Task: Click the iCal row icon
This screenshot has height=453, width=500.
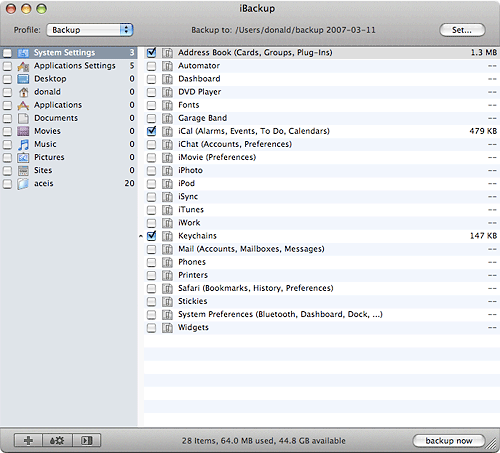Action: [x=167, y=131]
